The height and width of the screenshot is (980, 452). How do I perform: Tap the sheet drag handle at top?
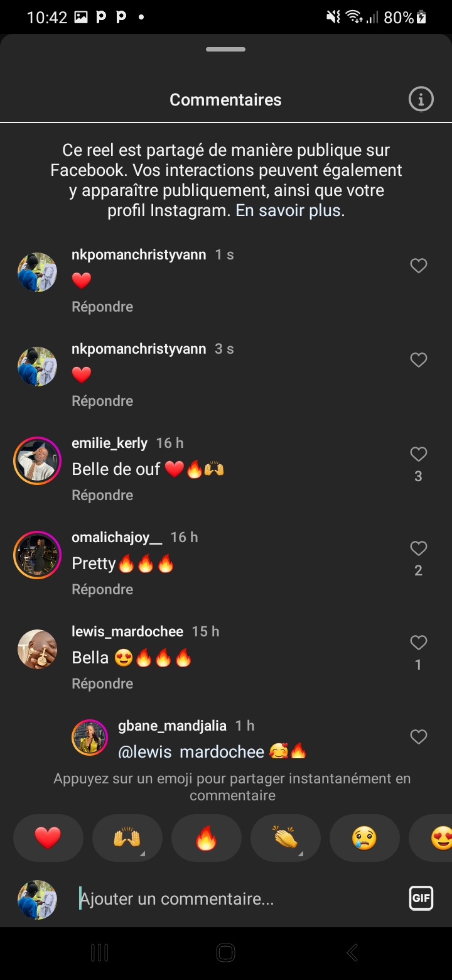click(226, 49)
